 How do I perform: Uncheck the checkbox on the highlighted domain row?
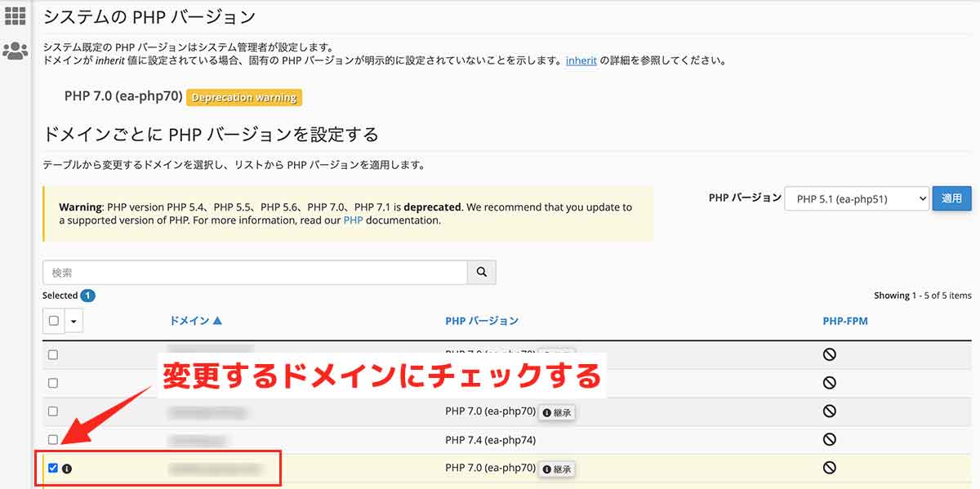(52, 468)
